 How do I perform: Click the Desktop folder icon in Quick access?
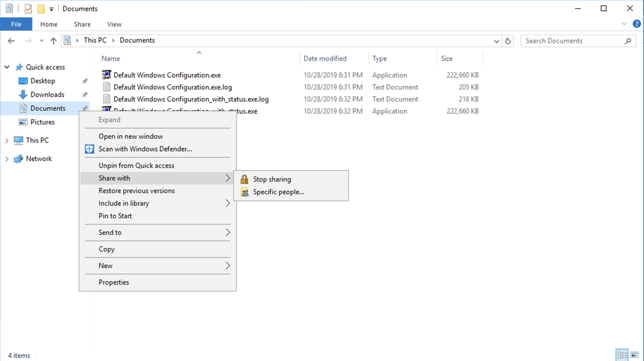coord(23,81)
